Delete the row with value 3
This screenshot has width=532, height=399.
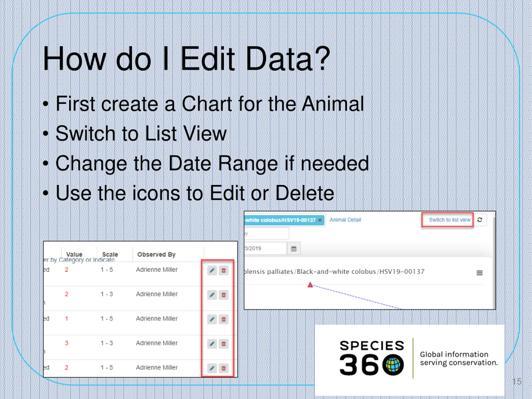(223, 344)
